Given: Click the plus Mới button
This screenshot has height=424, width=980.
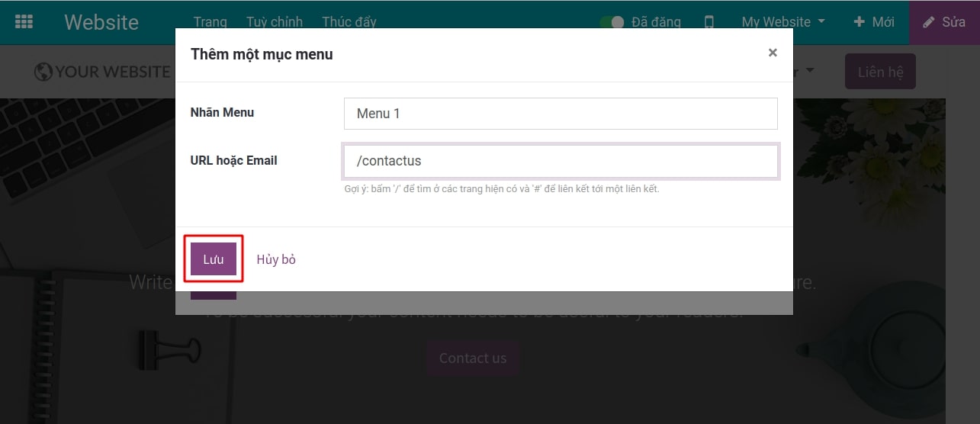Looking at the screenshot, I should pos(874,22).
